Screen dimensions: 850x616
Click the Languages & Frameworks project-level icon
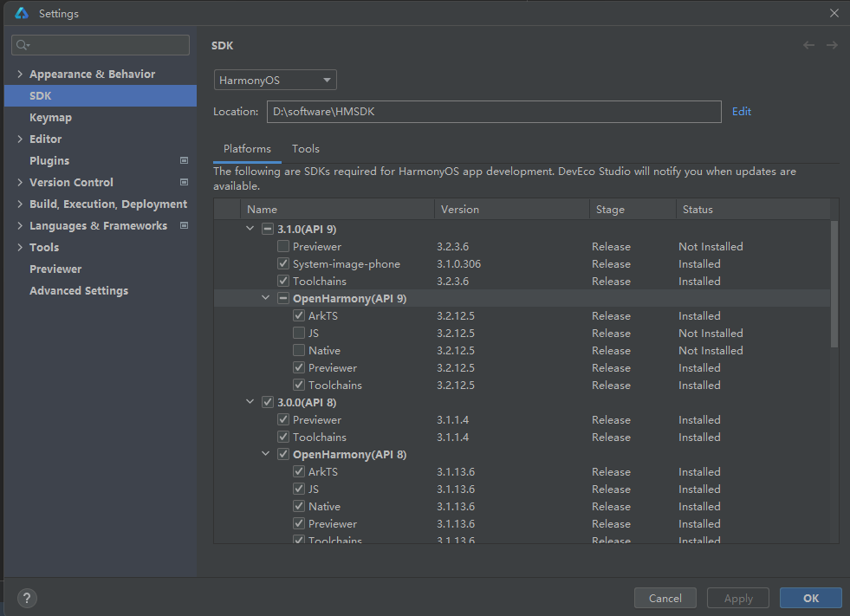(x=185, y=225)
